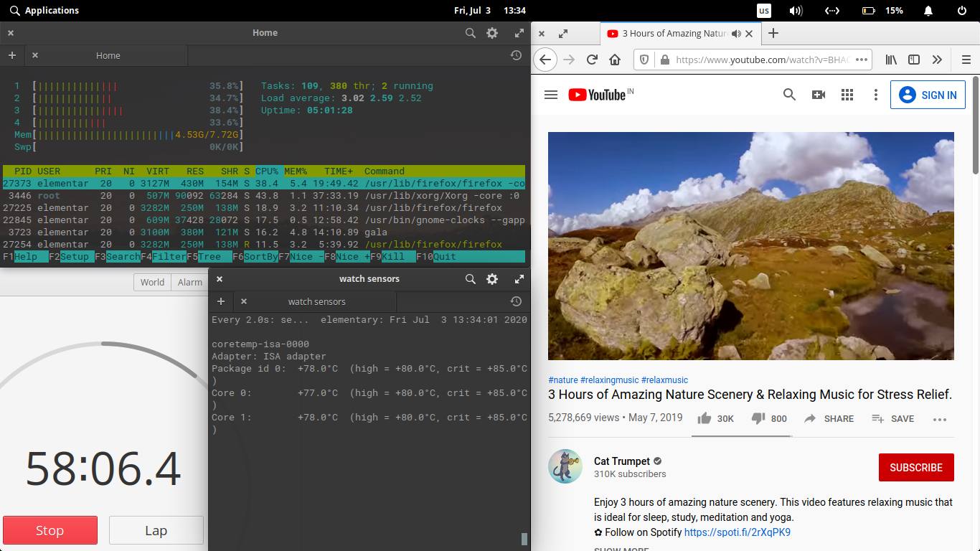The width and height of the screenshot is (980, 551).
Task: Open YouTube settings three-dot menu
Action: coord(875,95)
